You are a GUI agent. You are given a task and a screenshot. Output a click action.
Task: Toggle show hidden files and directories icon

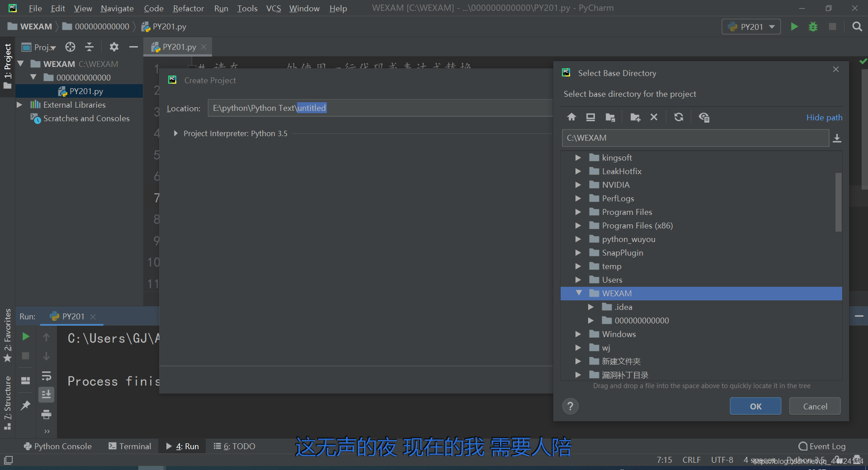coord(704,117)
